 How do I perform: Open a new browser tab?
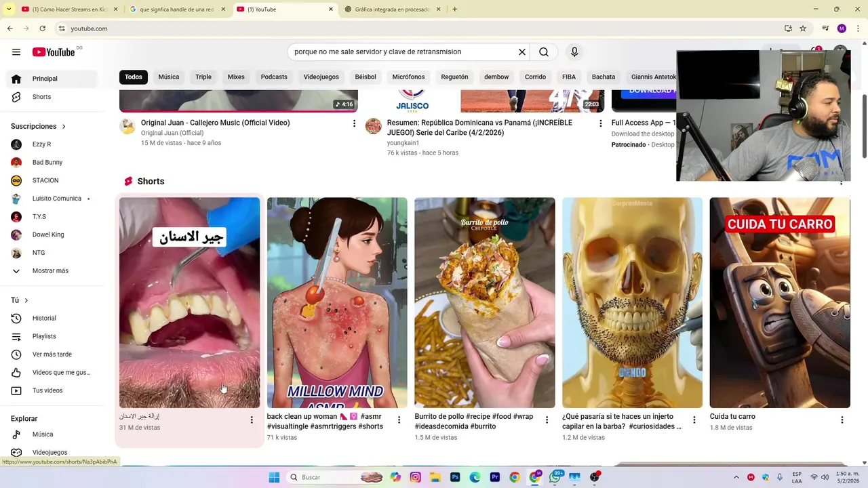click(x=454, y=9)
